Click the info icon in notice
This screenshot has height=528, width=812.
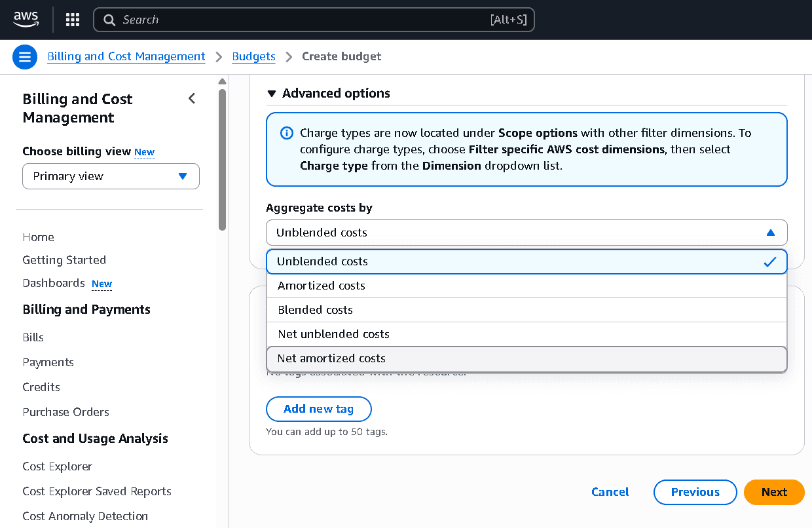click(286, 133)
